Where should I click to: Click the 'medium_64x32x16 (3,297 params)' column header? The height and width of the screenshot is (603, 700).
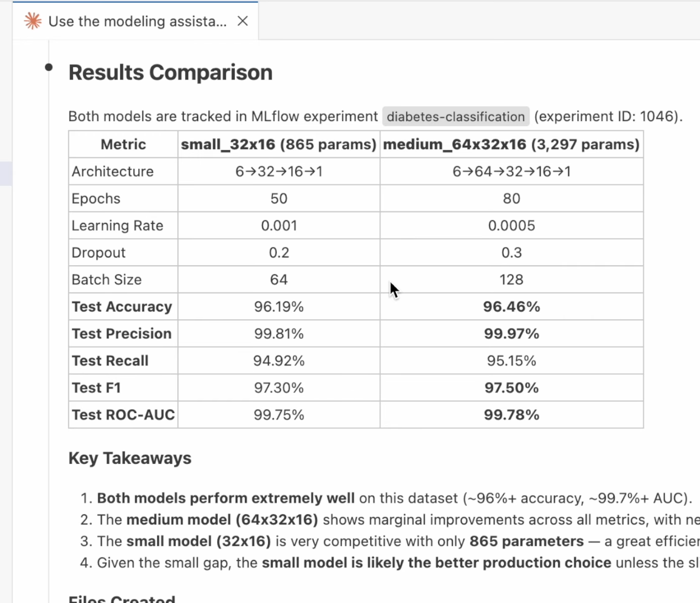point(511,144)
